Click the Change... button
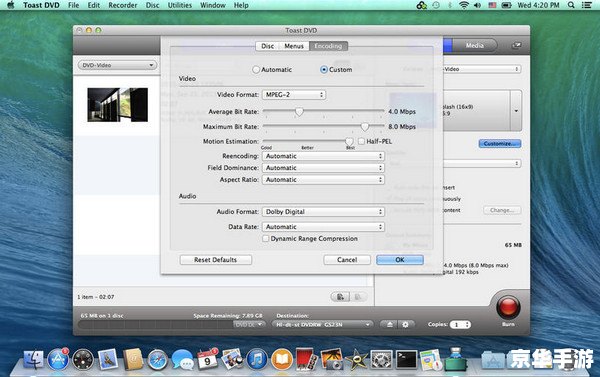The height and width of the screenshot is (377, 600). (502, 210)
